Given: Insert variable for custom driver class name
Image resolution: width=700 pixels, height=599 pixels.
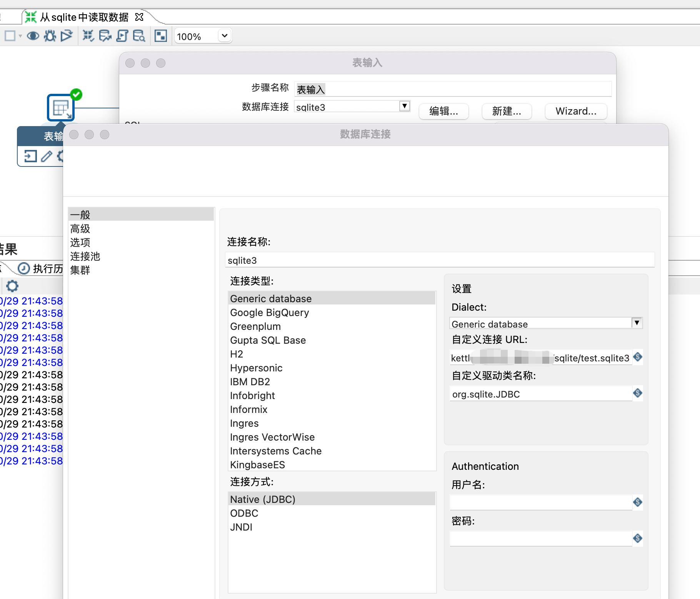Looking at the screenshot, I should coord(638,393).
